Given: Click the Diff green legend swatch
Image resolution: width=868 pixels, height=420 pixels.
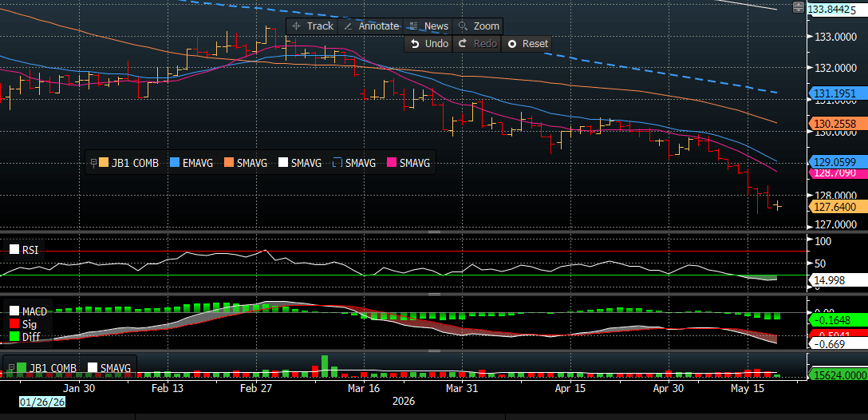Looking at the screenshot, I should [x=14, y=336].
